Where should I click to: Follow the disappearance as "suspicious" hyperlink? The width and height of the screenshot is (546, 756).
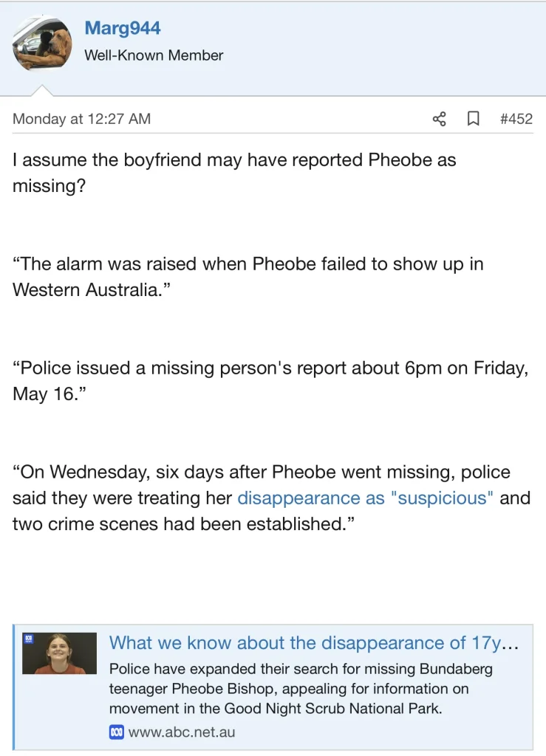pyautogui.click(x=365, y=498)
